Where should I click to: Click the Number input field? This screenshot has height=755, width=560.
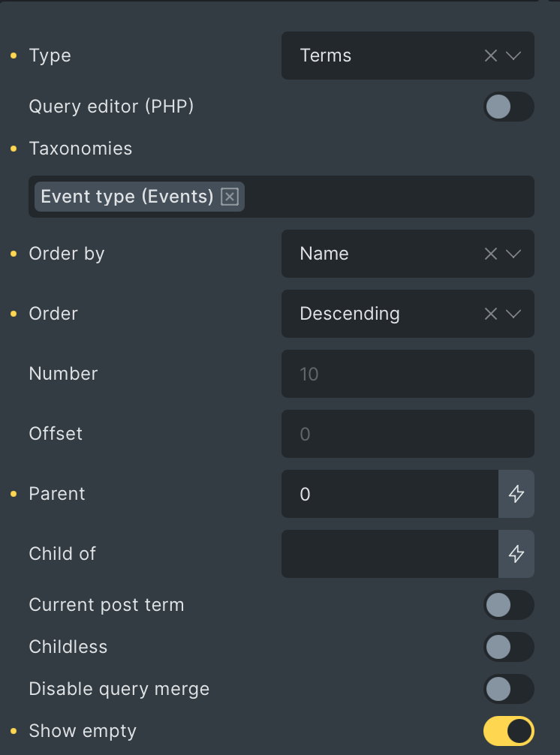point(408,374)
